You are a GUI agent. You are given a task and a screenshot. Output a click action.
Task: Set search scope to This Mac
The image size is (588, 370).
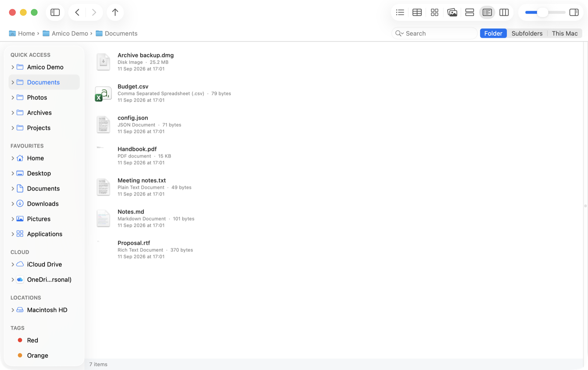(564, 33)
